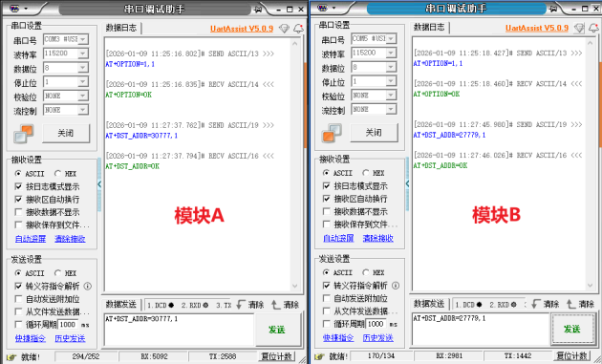Switch to 数据日志 tab in module B
Screen dimensions: 602x364
pyautogui.click(x=429, y=28)
